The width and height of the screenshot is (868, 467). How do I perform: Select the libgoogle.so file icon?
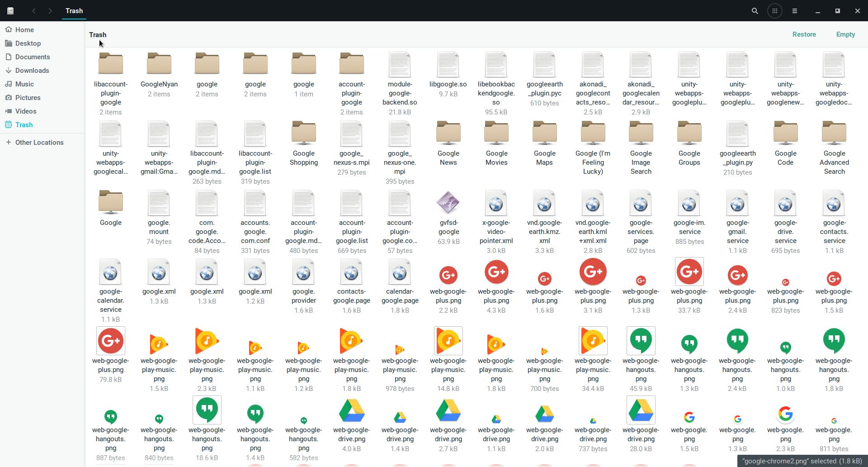pyautogui.click(x=448, y=64)
